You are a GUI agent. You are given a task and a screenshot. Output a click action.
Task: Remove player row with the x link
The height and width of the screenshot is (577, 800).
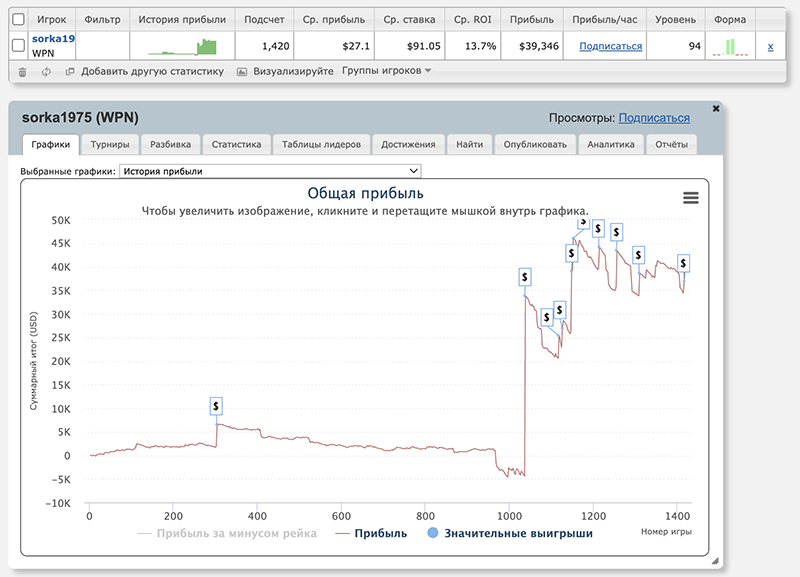pyautogui.click(x=769, y=46)
